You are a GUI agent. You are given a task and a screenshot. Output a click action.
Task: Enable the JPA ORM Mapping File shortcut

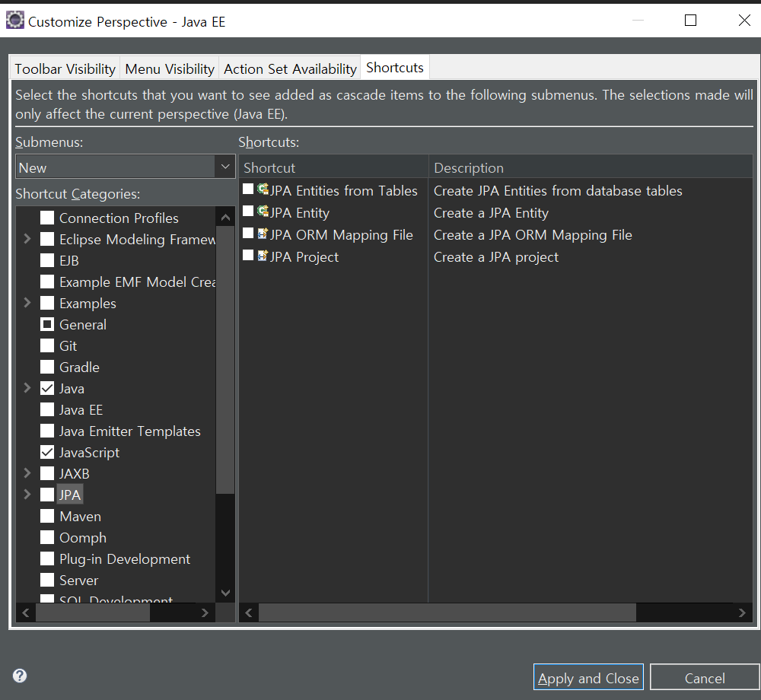[248, 234]
